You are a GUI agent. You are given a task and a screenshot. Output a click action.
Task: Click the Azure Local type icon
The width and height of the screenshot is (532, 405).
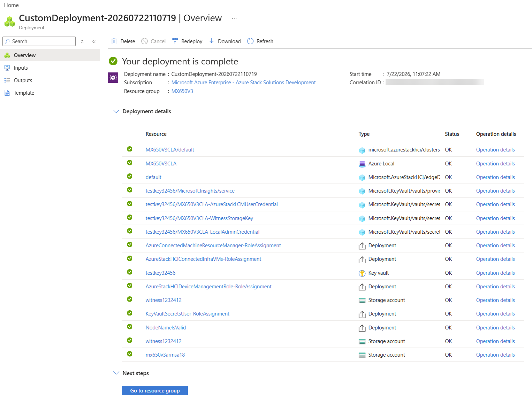click(362, 164)
